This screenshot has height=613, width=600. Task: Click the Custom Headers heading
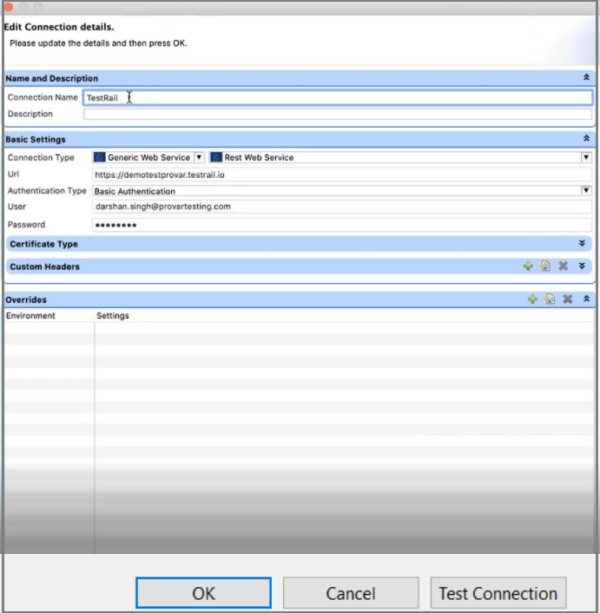45,267
